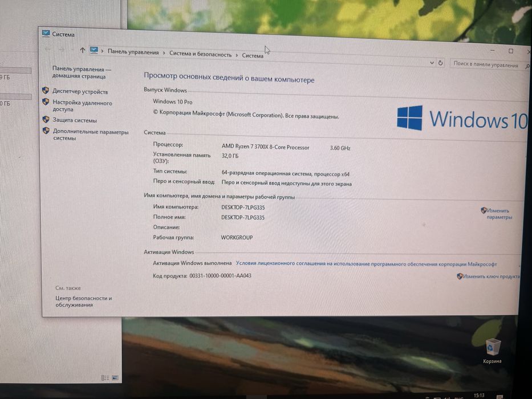Click taskbar clock showing 15:13
Image resolution: width=532 pixels, height=399 pixels.
tap(479, 395)
